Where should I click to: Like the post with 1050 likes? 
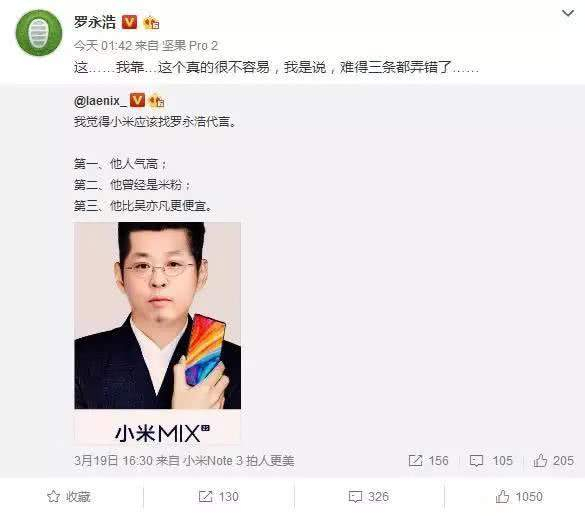pos(519,496)
